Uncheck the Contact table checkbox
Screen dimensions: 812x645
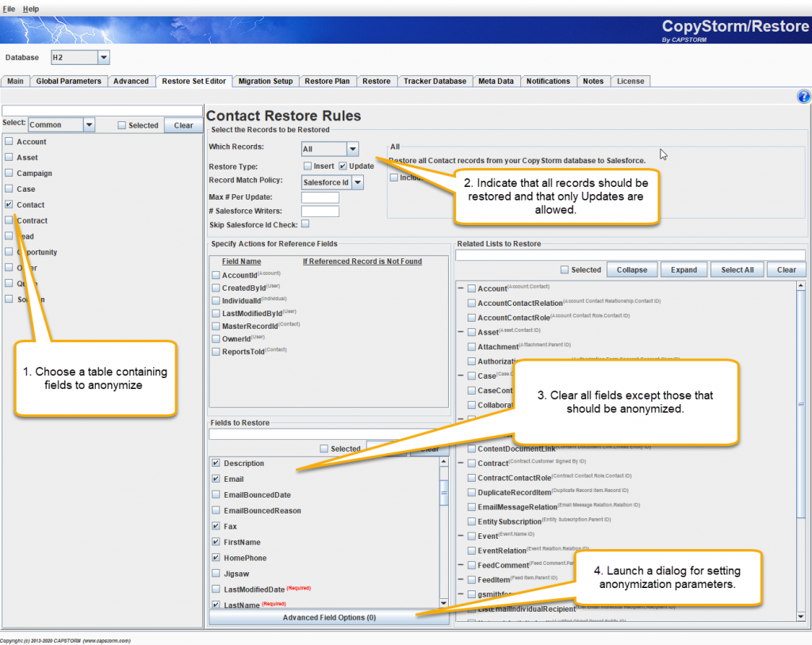coord(9,204)
